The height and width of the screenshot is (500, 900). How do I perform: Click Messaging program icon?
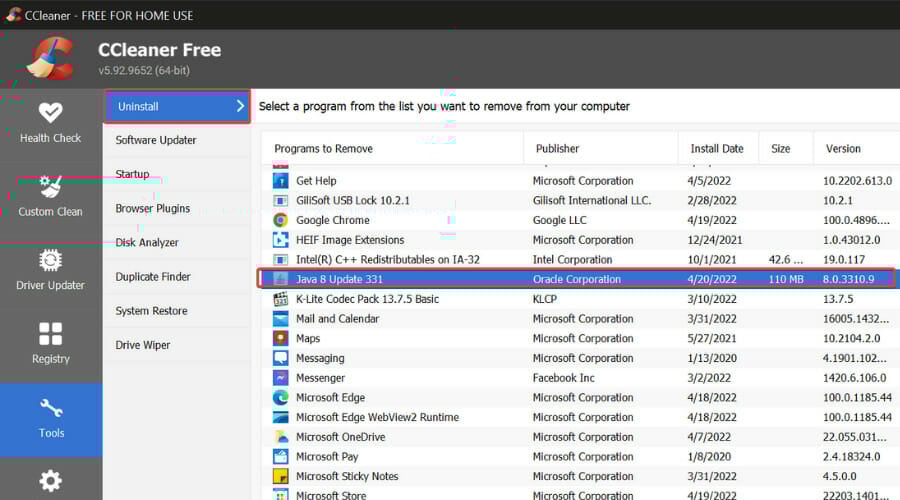pos(280,358)
